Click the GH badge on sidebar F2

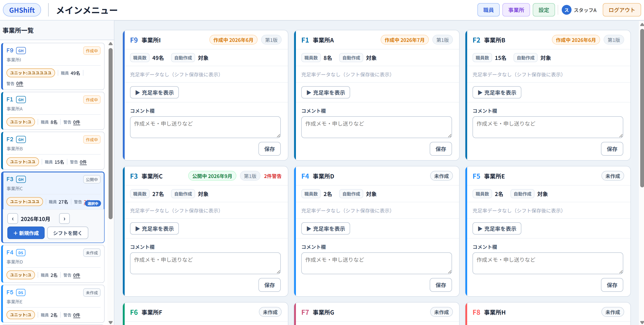[21, 140]
